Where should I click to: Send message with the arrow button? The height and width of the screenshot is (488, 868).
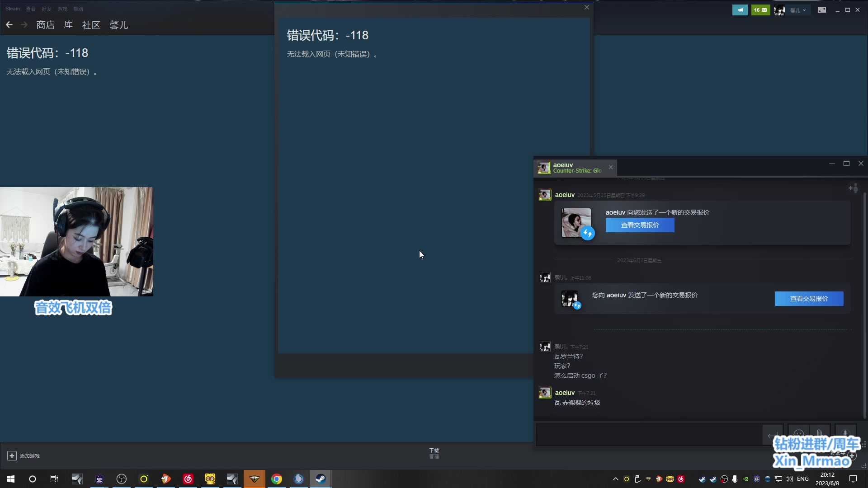pos(773,435)
